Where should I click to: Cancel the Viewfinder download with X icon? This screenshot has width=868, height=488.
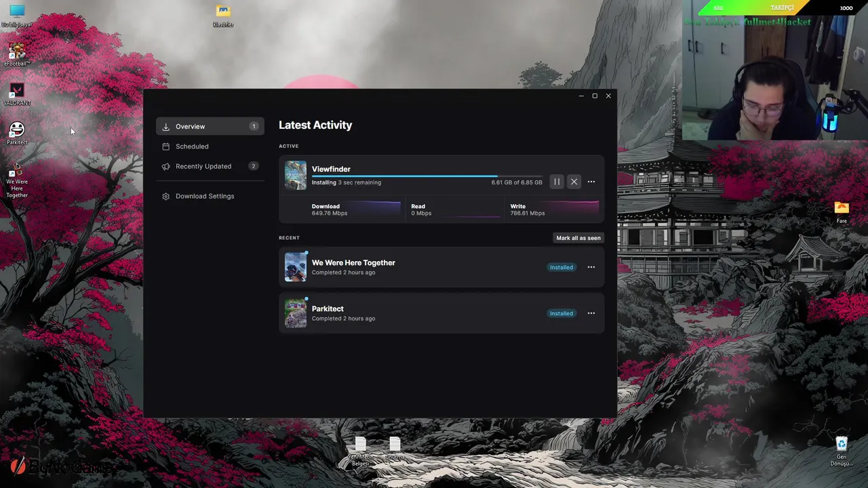[574, 182]
